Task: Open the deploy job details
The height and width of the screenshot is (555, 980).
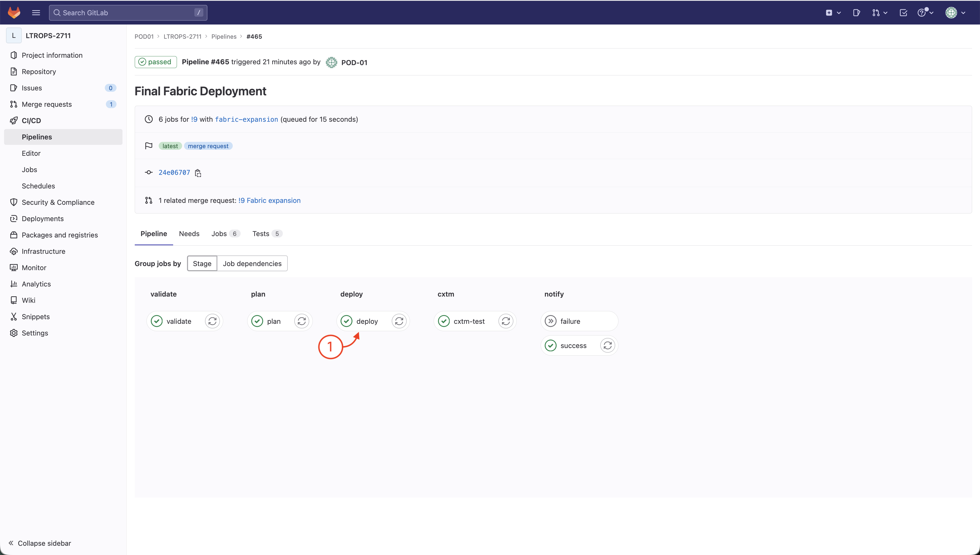Action: (367, 321)
